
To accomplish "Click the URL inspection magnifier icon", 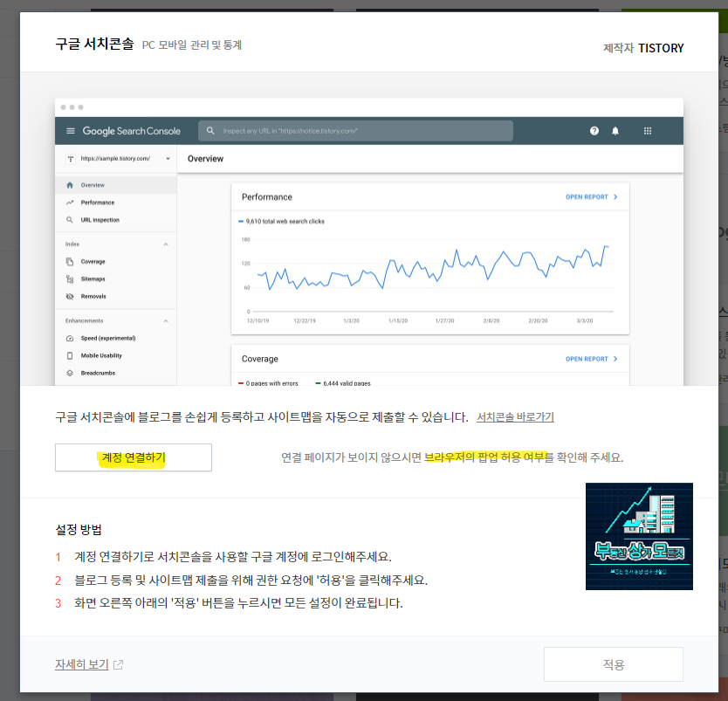I will point(70,220).
